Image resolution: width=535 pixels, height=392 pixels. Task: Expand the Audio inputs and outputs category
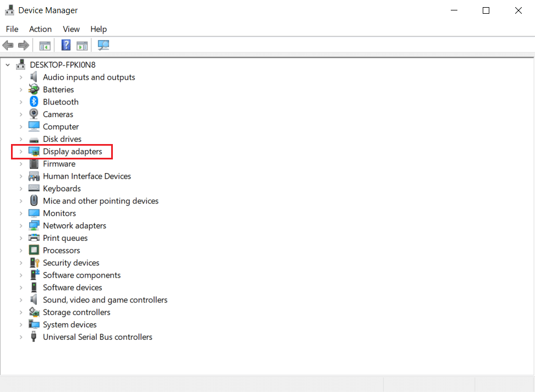[x=21, y=78]
